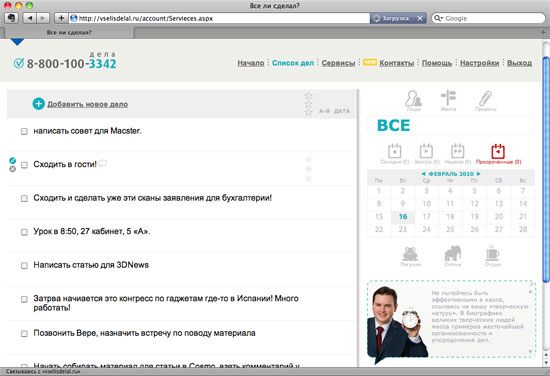
Task: Set top star on Сходить в гости task
Action: pyautogui.click(x=308, y=159)
